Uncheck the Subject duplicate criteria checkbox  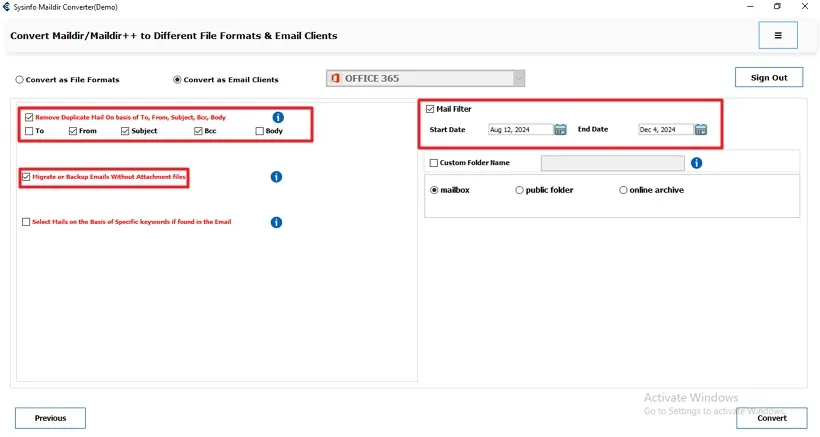[125, 131]
